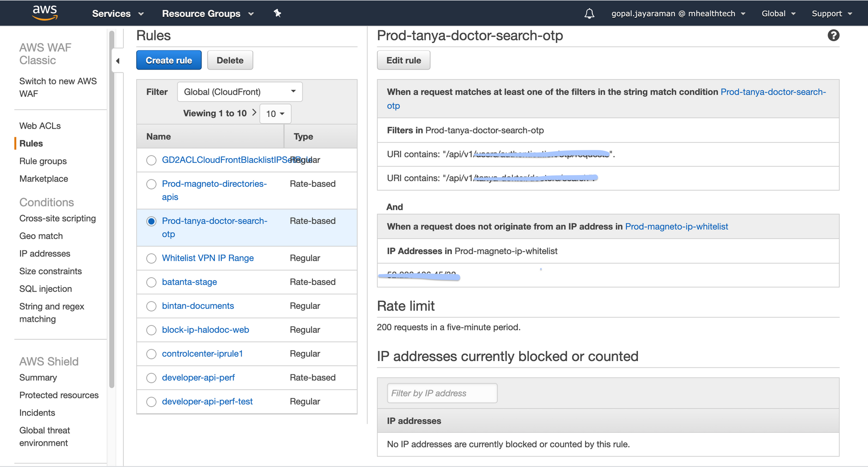The image size is (868, 467).
Task: Open AWS Shield Summary
Action: pos(38,378)
